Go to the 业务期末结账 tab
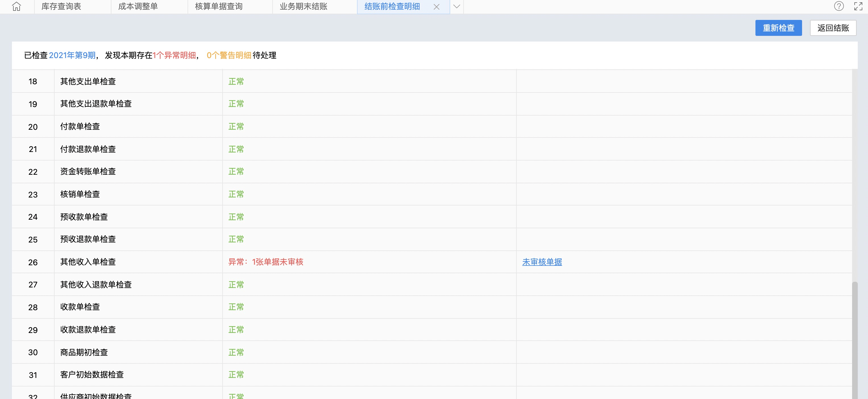 click(x=303, y=7)
